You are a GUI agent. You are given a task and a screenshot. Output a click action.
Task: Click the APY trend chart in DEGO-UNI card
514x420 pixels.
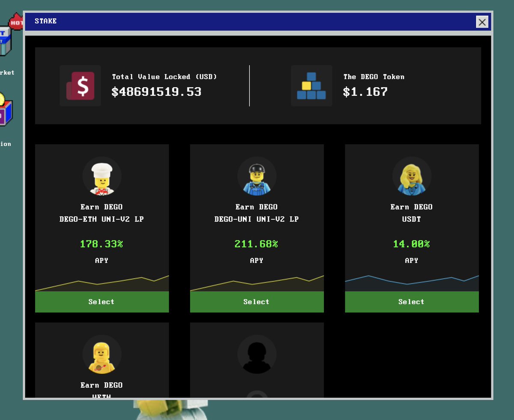click(257, 283)
